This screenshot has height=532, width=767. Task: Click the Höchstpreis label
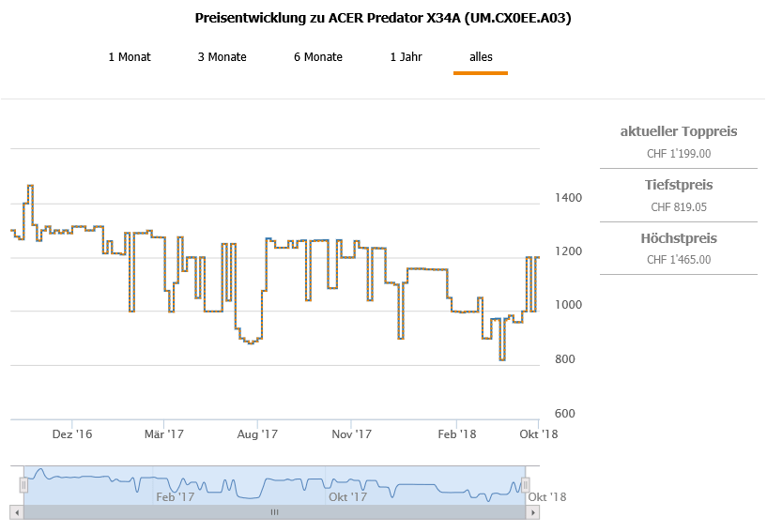678,238
